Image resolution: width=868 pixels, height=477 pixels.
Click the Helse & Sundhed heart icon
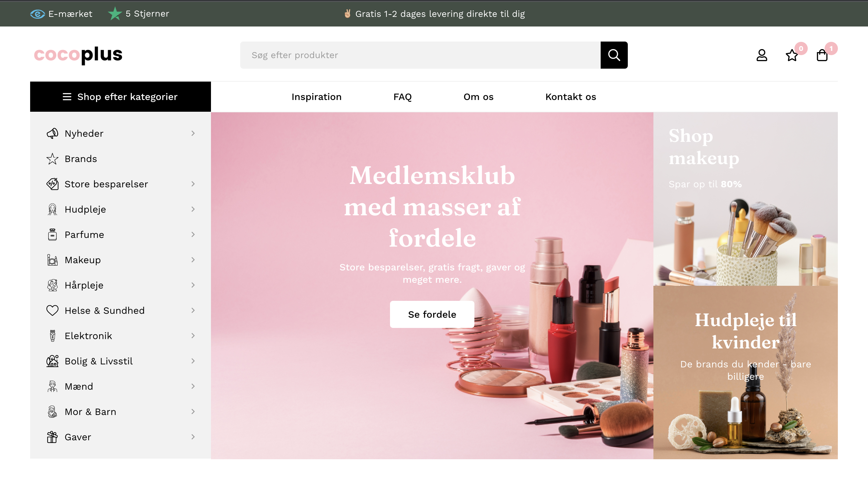coord(52,310)
